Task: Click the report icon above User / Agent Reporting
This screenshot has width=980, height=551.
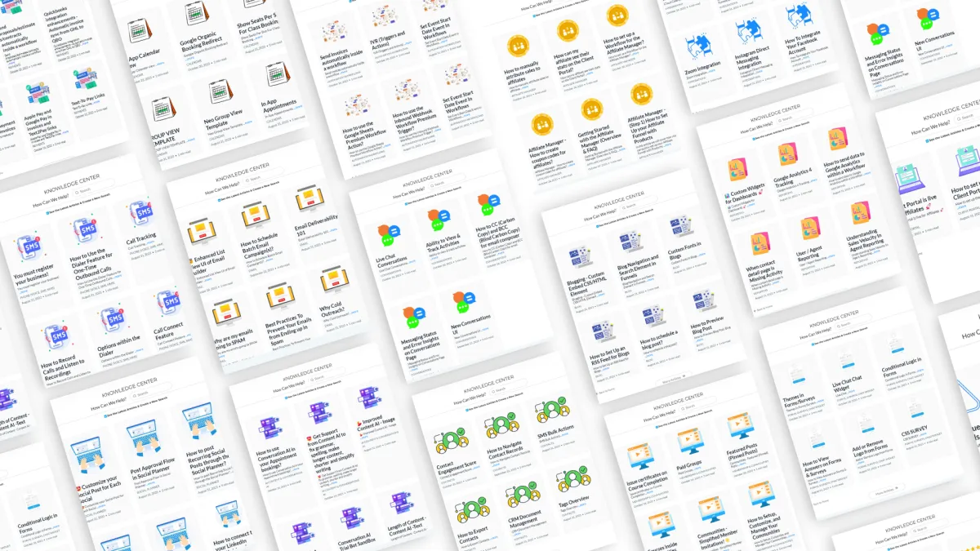Action: 813,229
